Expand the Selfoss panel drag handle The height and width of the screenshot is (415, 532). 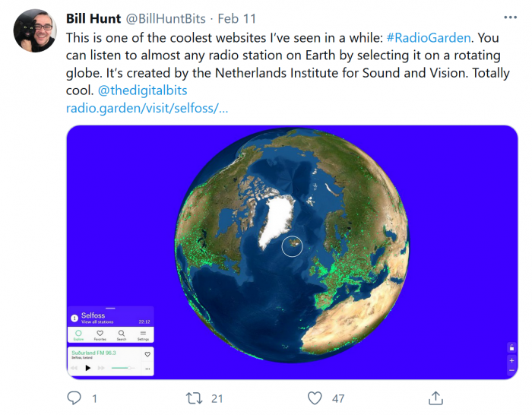pyautogui.click(x=110, y=309)
